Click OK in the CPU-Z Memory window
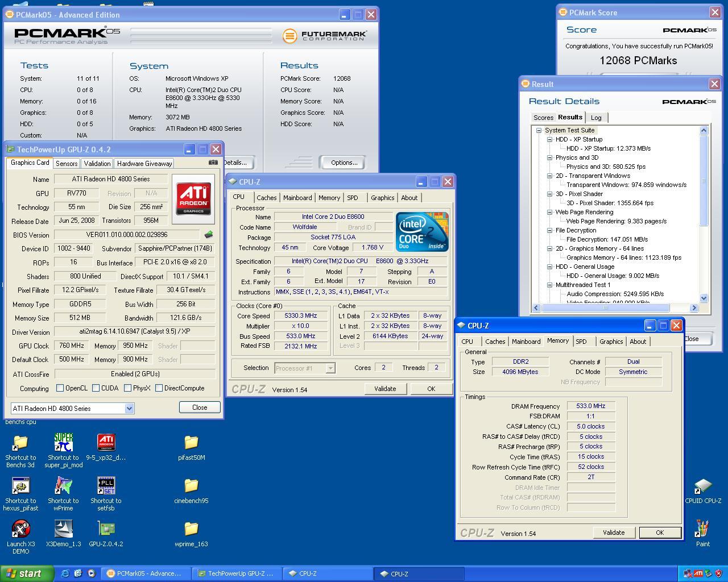The height and width of the screenshot is (582, 728). [x=660, y=533]
